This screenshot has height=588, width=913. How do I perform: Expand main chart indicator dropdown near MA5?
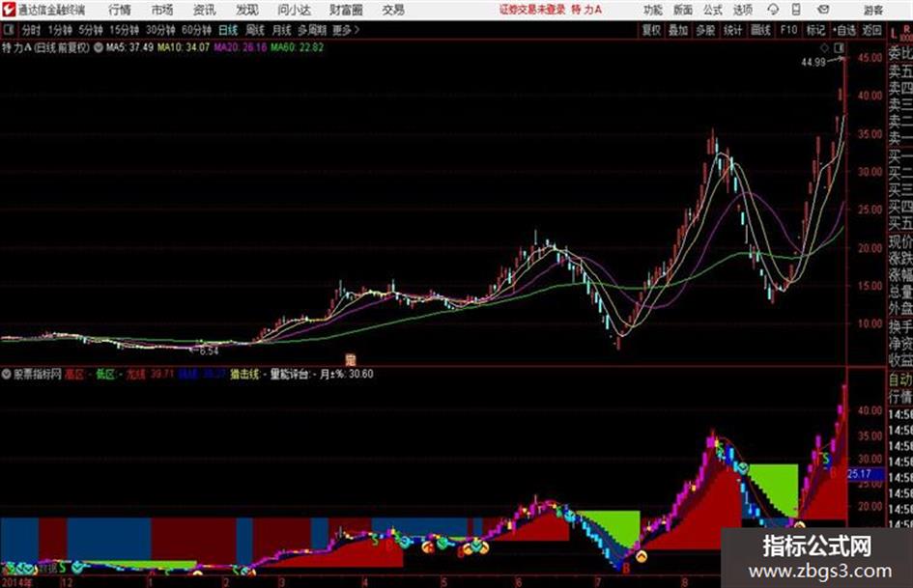coord(98,47)
